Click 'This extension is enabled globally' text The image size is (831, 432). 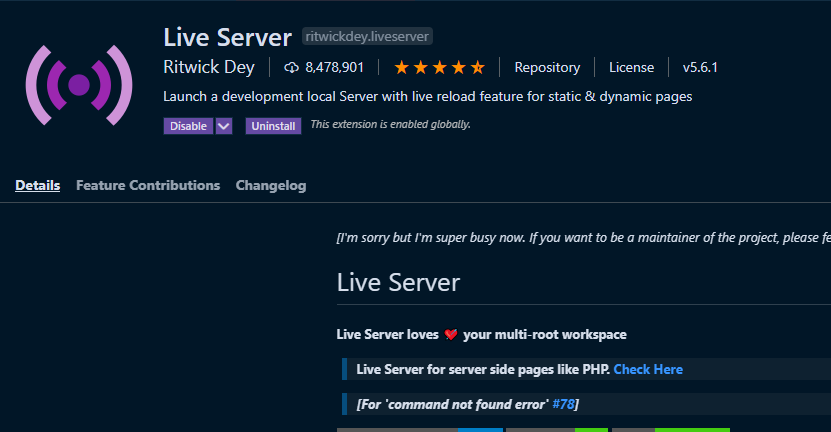[391, 125]
